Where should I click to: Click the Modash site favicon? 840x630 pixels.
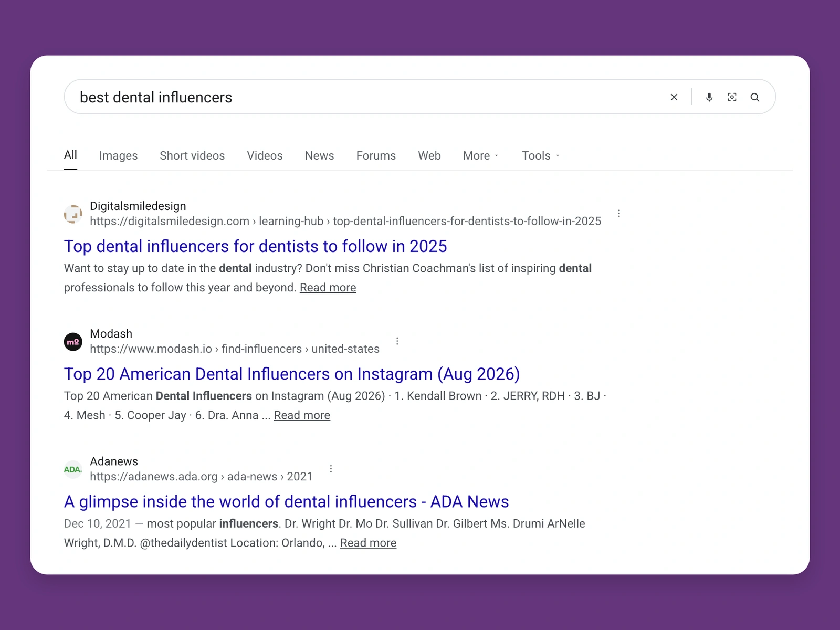[x=73, y=342]
